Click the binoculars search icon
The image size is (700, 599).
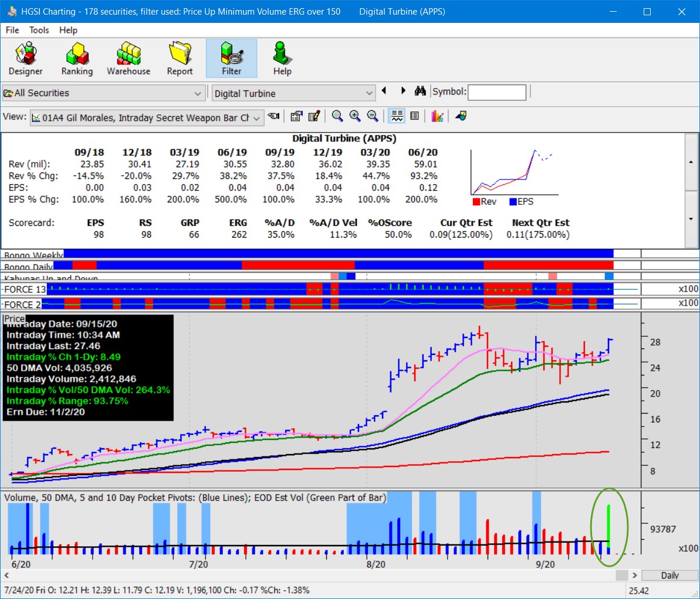[x=420, y=91]
